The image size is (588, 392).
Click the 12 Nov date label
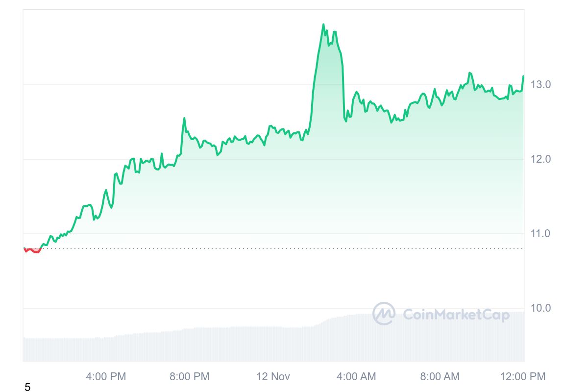pyautogui.click(x=273, y=376)
